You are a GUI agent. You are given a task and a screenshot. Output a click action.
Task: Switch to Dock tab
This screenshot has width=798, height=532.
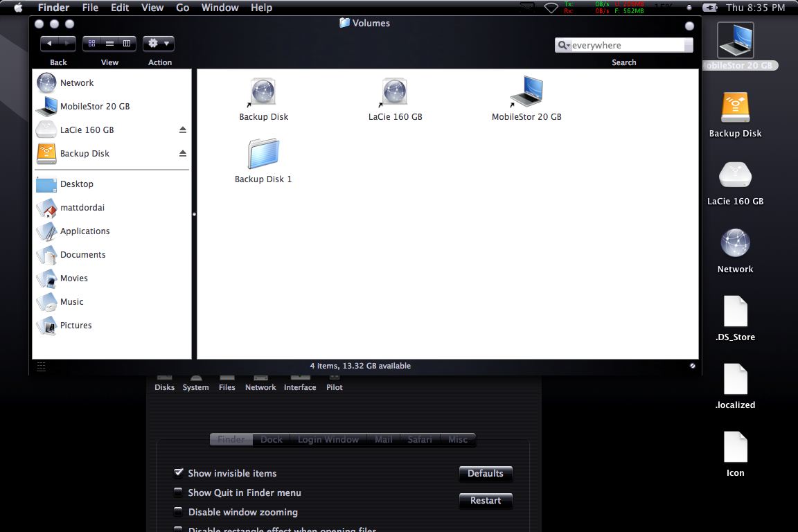(272, 439)
